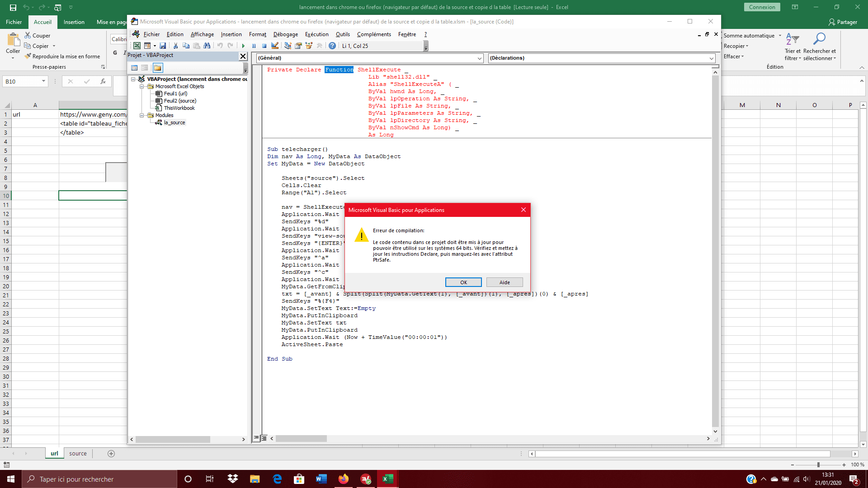Switch to Full Module View at code bottom

pos(264,438)
